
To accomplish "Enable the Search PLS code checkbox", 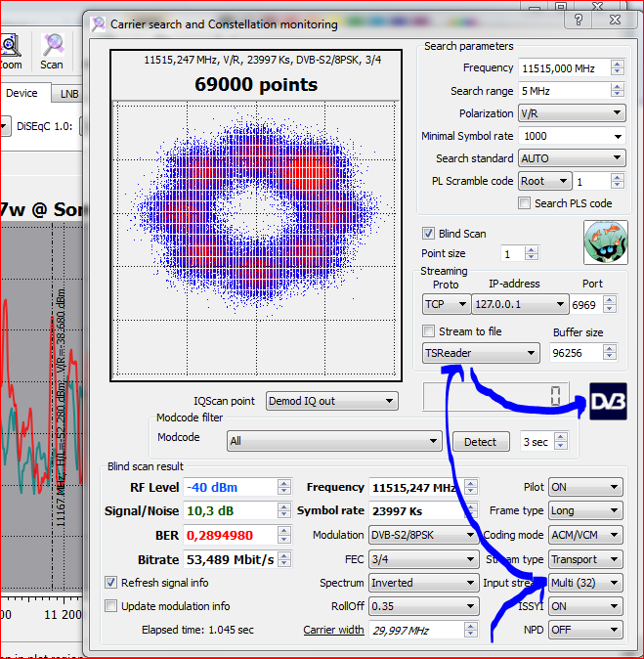I will [525, 203].
